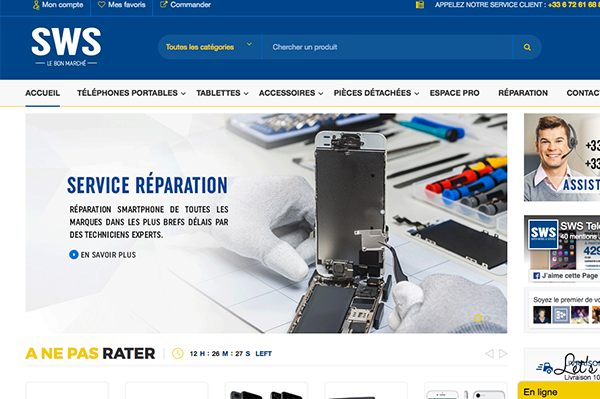Select the first slide indicator dot

click(x=478, y=318)
